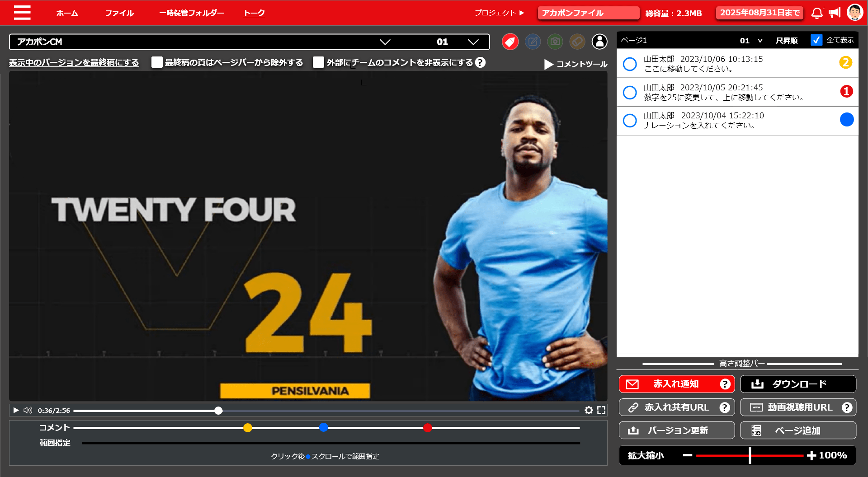Click the 拡大縮小 zoom slider handle
Image resolution: width=868 pixels, height=477 pixels.
click(750, 455)
